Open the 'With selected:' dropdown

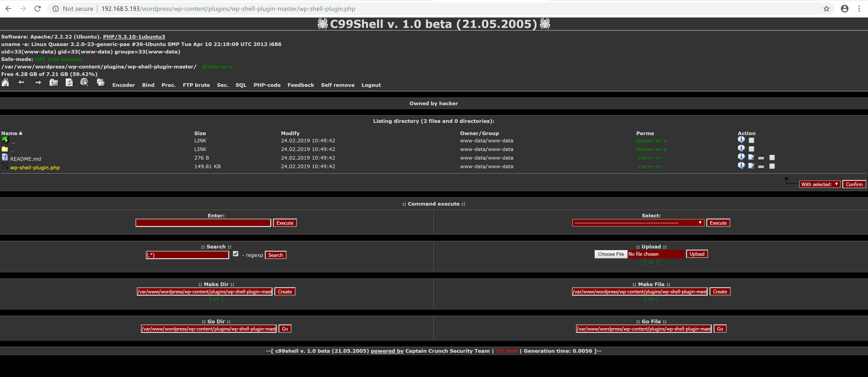pyautogui.click(x=819, y=184)
